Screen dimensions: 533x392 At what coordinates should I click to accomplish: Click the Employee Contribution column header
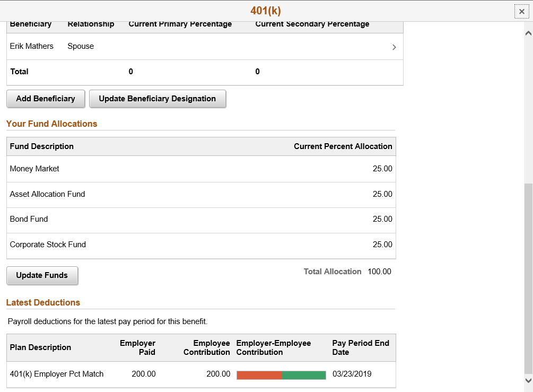207,348
